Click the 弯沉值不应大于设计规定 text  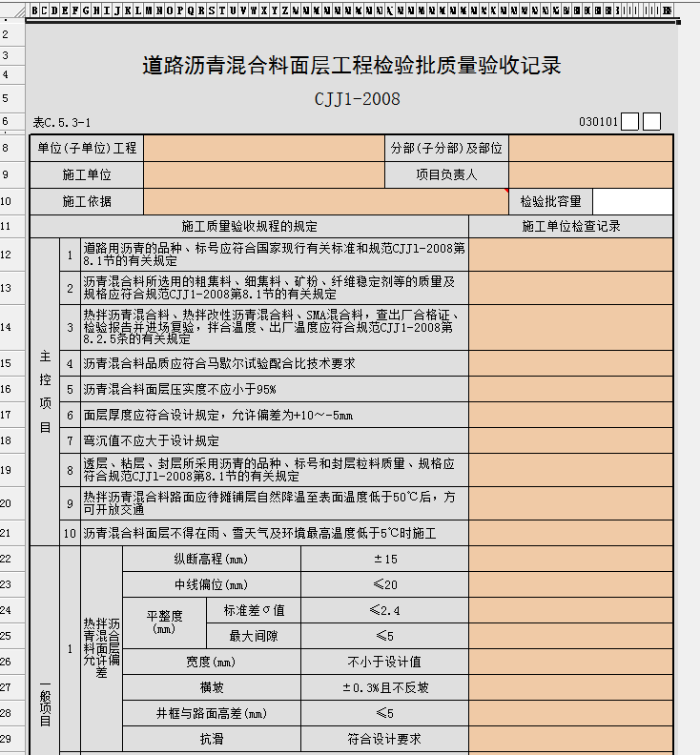tap(152, 440)
